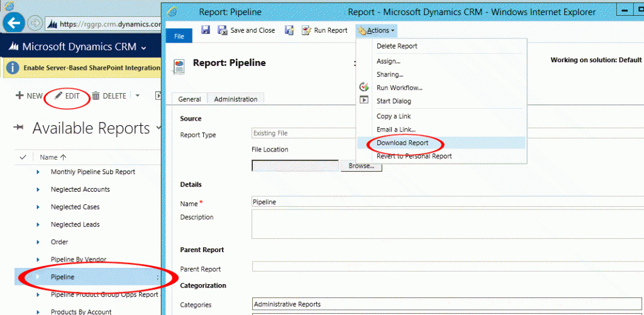Screen dimensions: 644x315
Task: Click the report icon beside the Report: Pipeline heading
Action: click(x=179, y=66)
